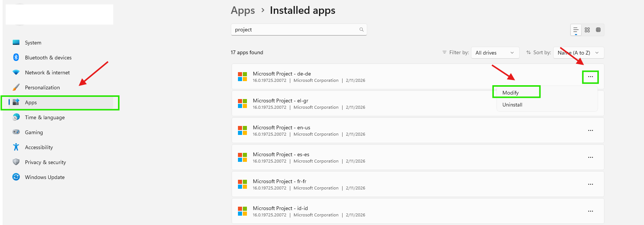Go back to Apps via breadcrumb
Image resolution: width=644 pixels, height=225 pixels.
tap(243, 10)
